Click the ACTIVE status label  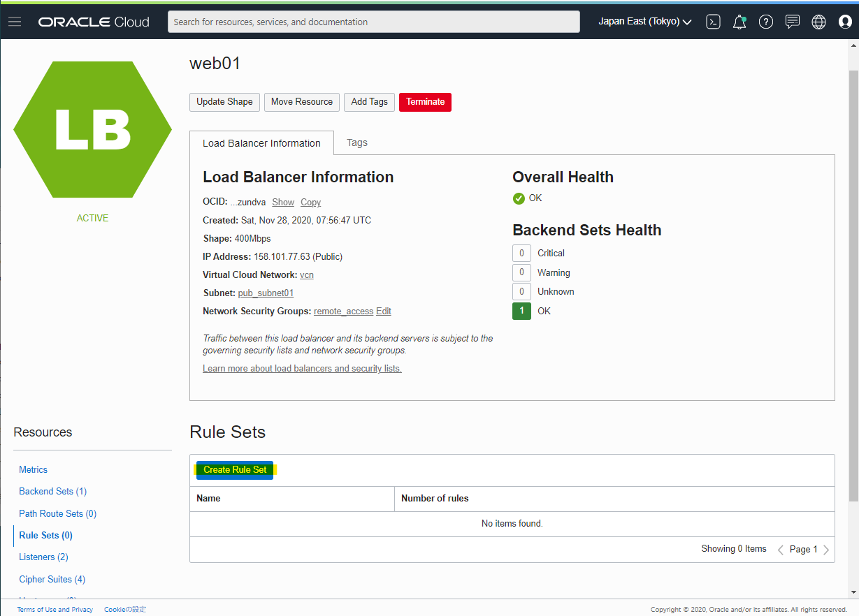(x=92, y=219)
